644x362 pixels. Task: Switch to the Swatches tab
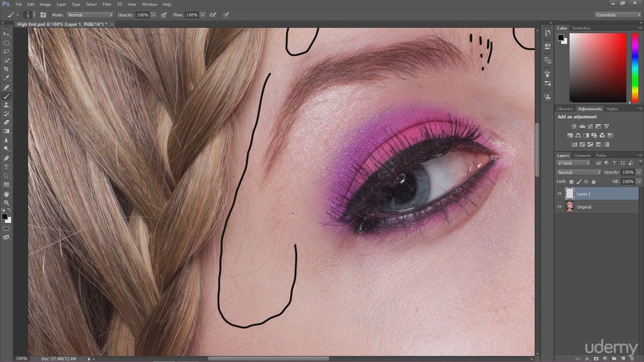pyautogui.click(x=581, y=28)
